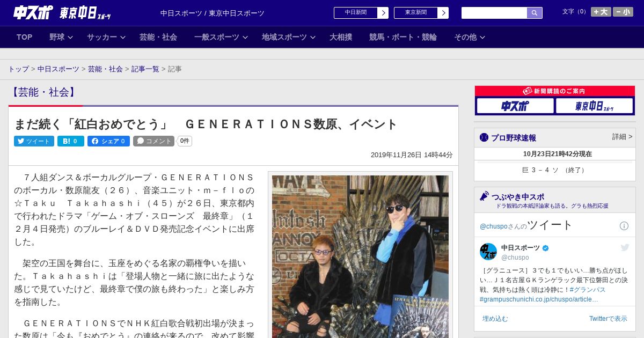644x338 pixels.
Task: Open 詳細 > link for プロ野球速報
Action: 622,137
